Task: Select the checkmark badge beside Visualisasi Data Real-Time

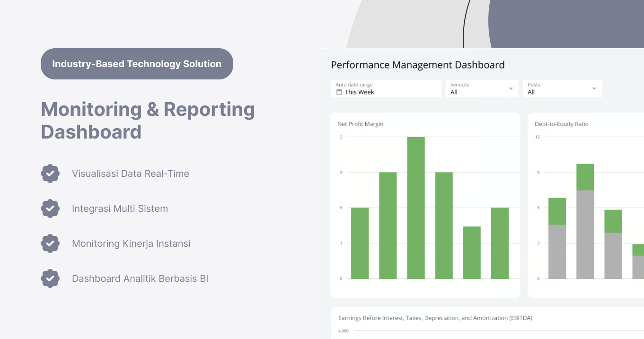Action: [x=50, y=174]
